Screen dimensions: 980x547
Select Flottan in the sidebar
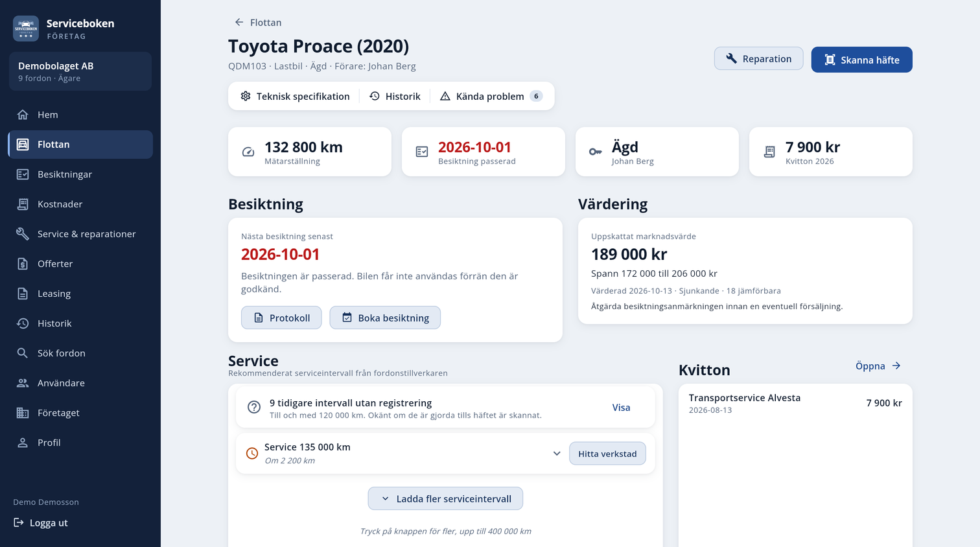(x=80, y=145)
